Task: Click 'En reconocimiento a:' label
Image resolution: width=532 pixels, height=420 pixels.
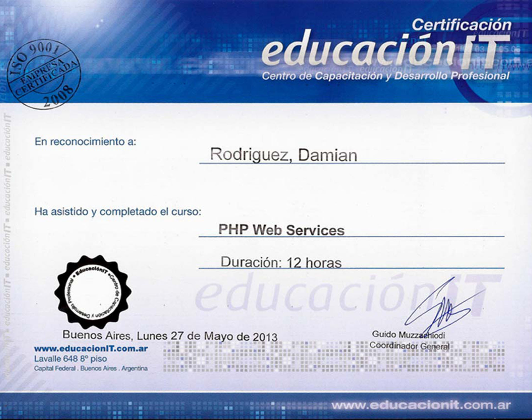Action: coord(85,142)
